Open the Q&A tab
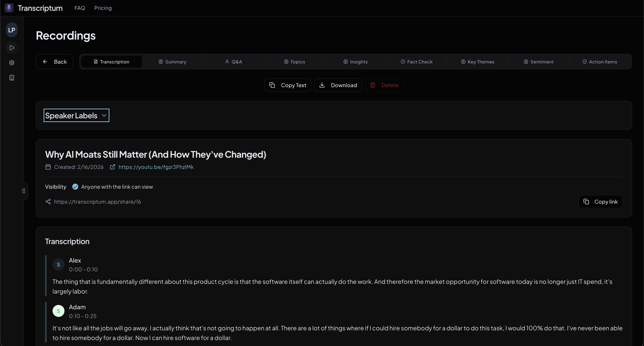 point(233,62)
